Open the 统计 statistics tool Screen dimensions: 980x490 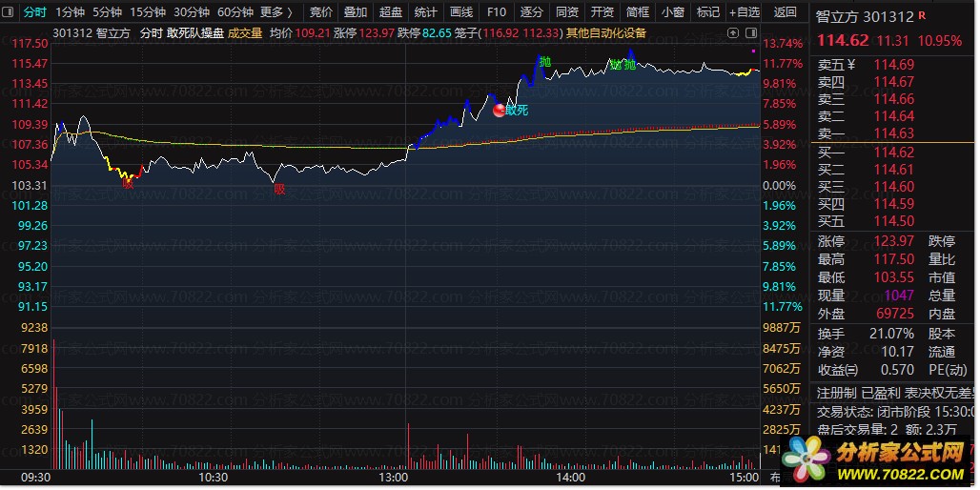tap(425, 11)
